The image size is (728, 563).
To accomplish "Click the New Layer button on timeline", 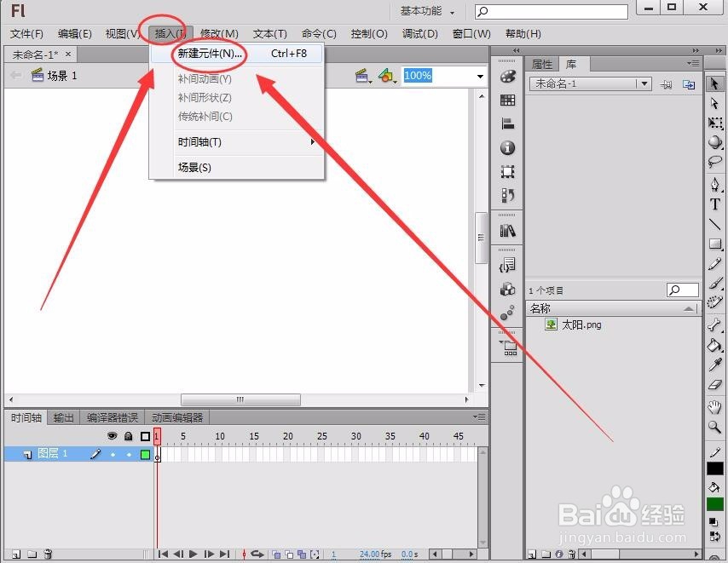I will 14,553.
